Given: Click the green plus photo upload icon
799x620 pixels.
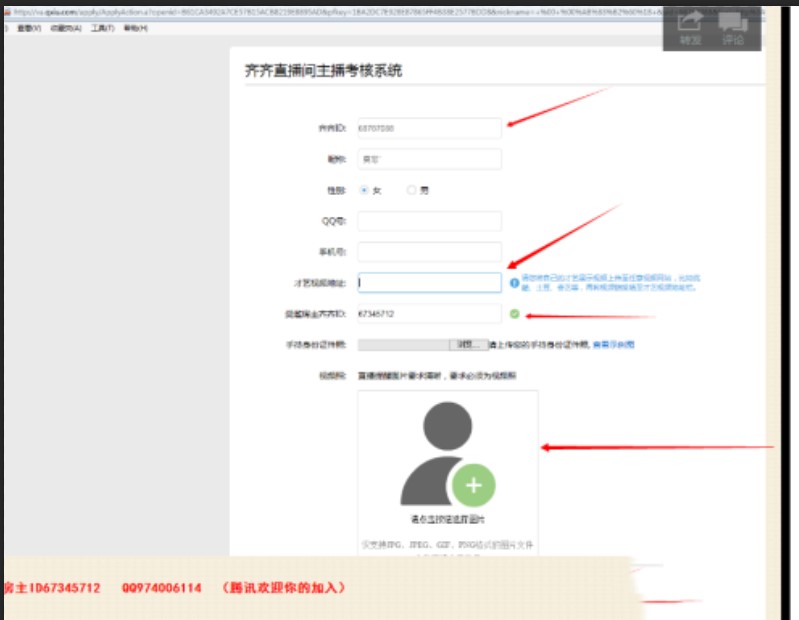Looking at the screenshot, I should pyautogui.click(x=474, y=485).
